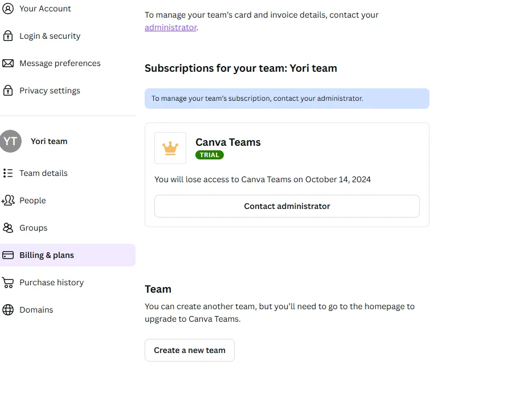Click the Domains globe icon
Image resolution: width=532 pixels, height=402 pixels.
click(8, 310)
